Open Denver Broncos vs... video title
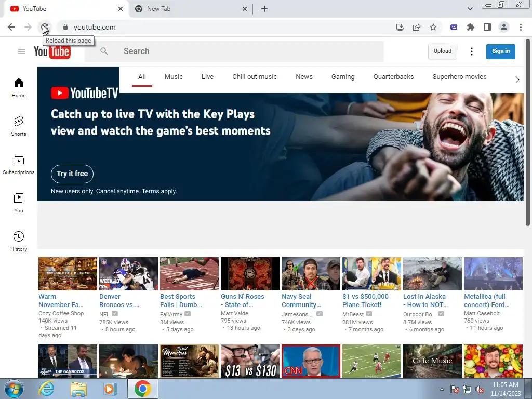The height and width of the screenshot is (399, 532). [x=119, y=301]
